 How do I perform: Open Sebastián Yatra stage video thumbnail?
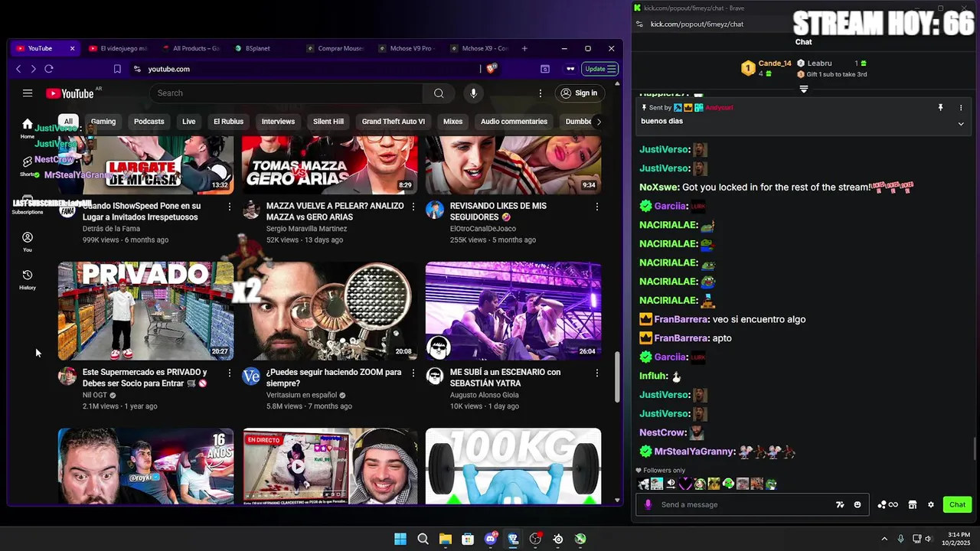[513, 311]
